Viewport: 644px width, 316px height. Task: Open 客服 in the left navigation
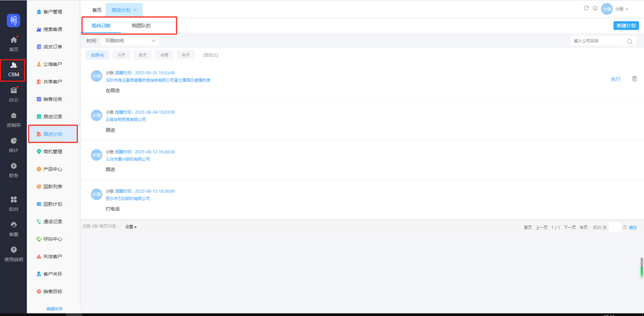(x=14, y=229)
